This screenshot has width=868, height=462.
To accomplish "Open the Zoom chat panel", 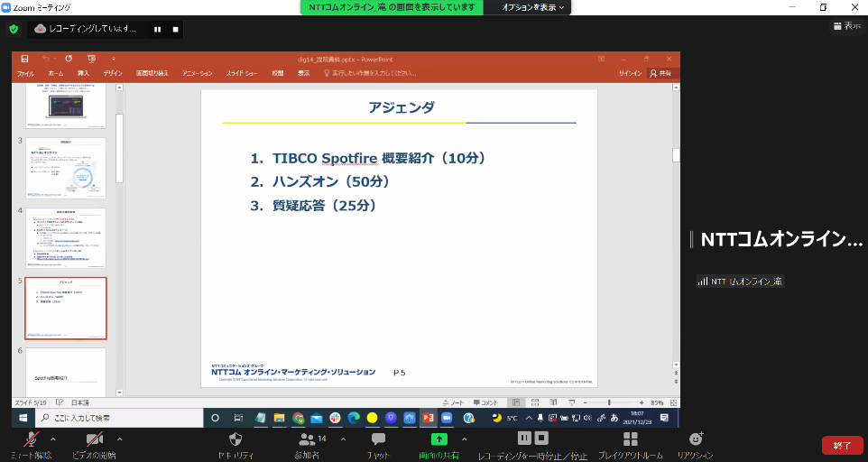I will tap(379, 446).
